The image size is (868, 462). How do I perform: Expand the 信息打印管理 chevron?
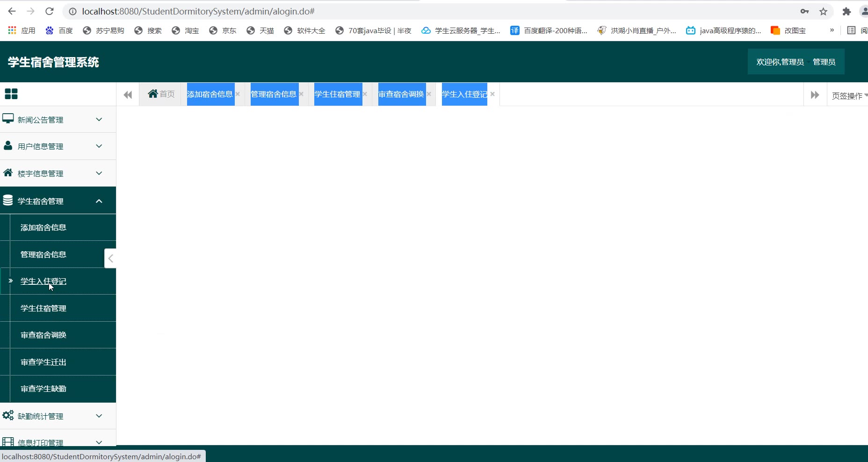[x=99, y=442]
